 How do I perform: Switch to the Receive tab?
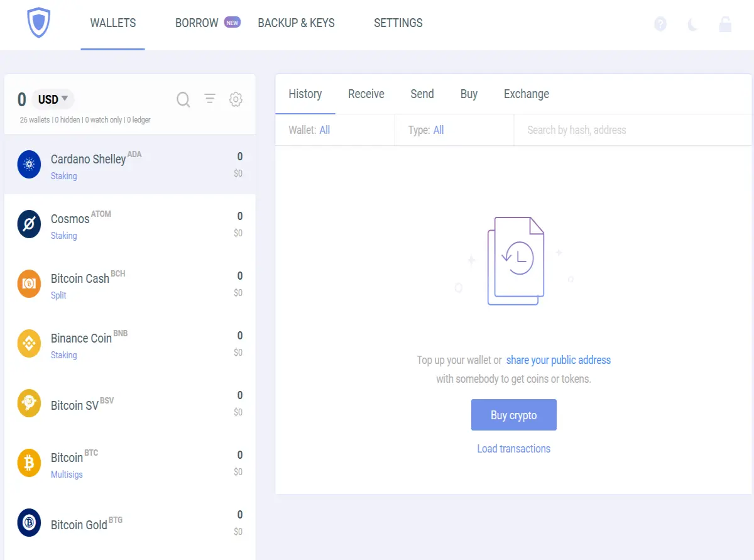366,94
